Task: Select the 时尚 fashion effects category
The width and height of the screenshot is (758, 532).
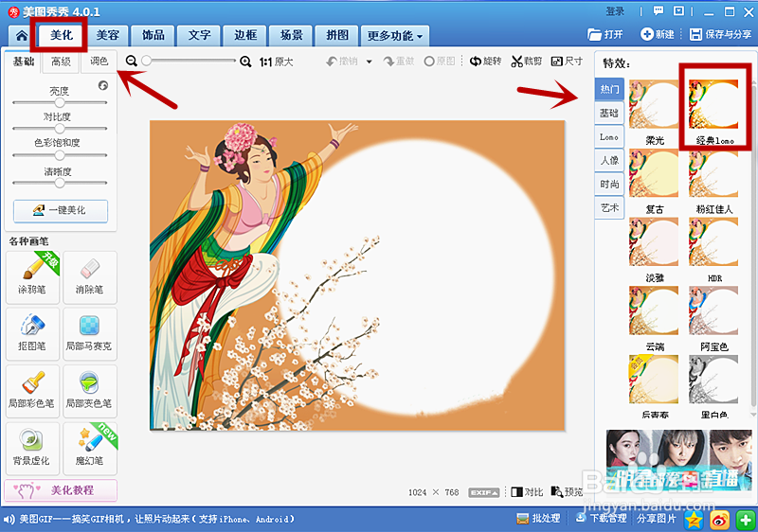Action: click(609, 184)
